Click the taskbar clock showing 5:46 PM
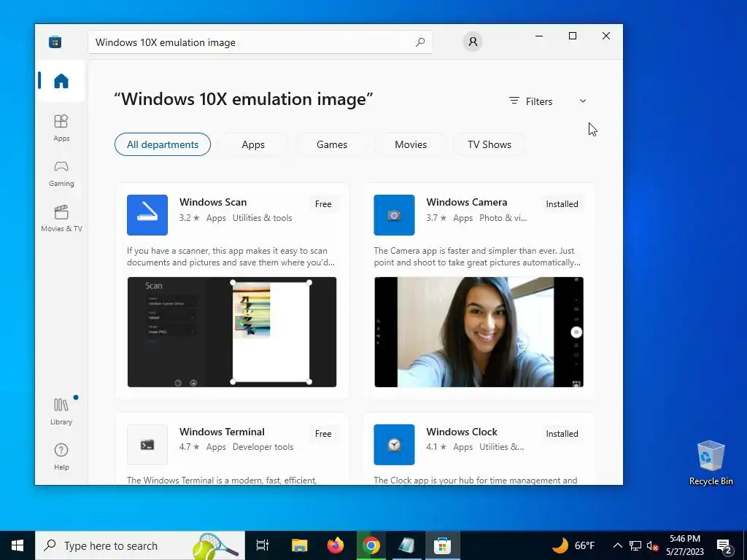 tap(684, 545)
